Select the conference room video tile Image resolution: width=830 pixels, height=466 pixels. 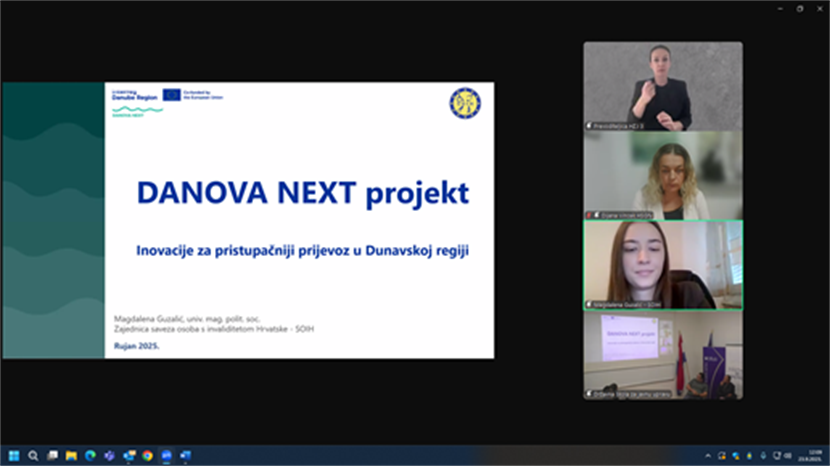(x=663, y=355)
